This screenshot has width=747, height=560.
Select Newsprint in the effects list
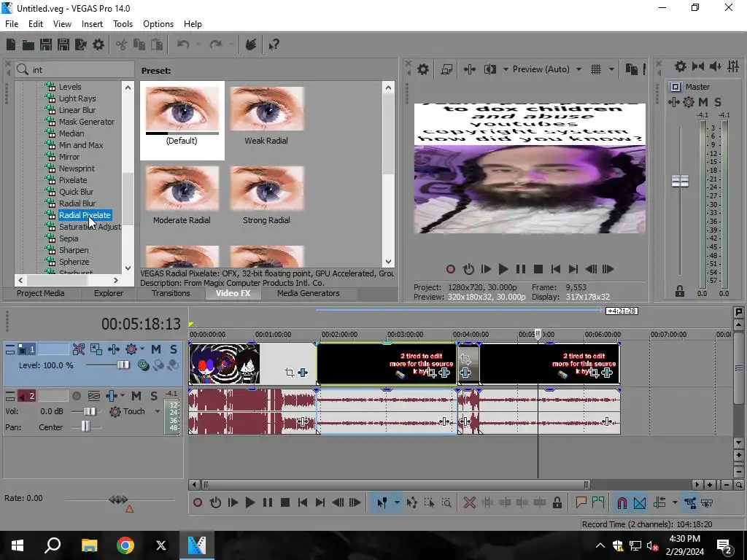[76, 168]
